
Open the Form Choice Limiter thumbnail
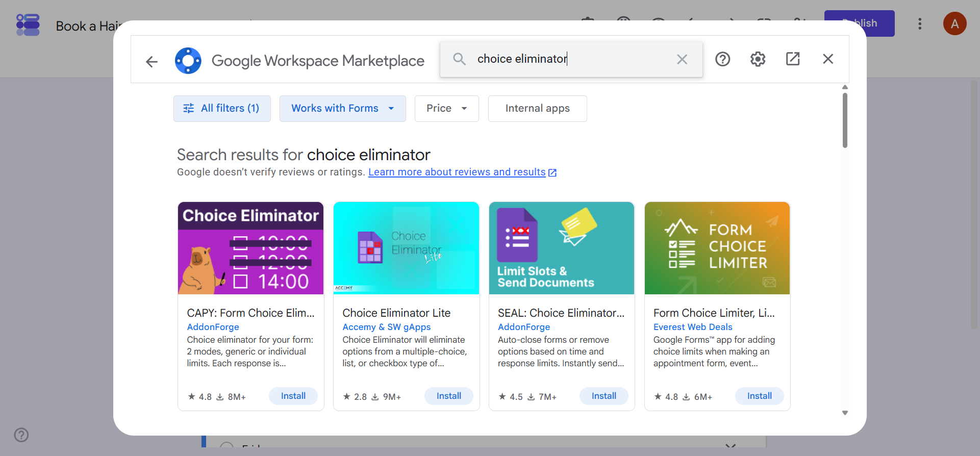click(x=717, y=248)
